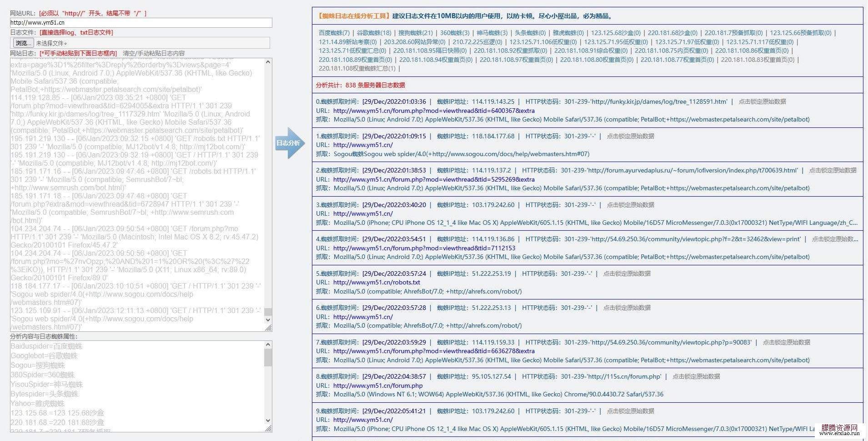Click resize grip of 蜘蛛属性 textarea

268,428
